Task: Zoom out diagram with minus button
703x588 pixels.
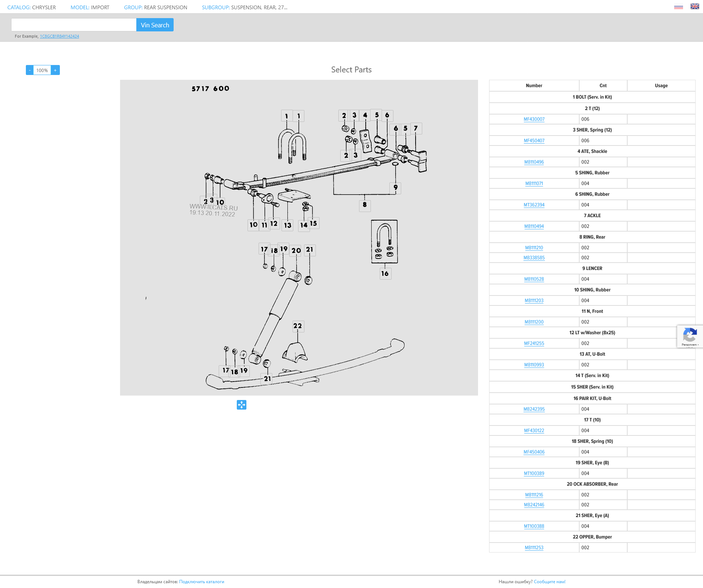Action: point(30,70)
